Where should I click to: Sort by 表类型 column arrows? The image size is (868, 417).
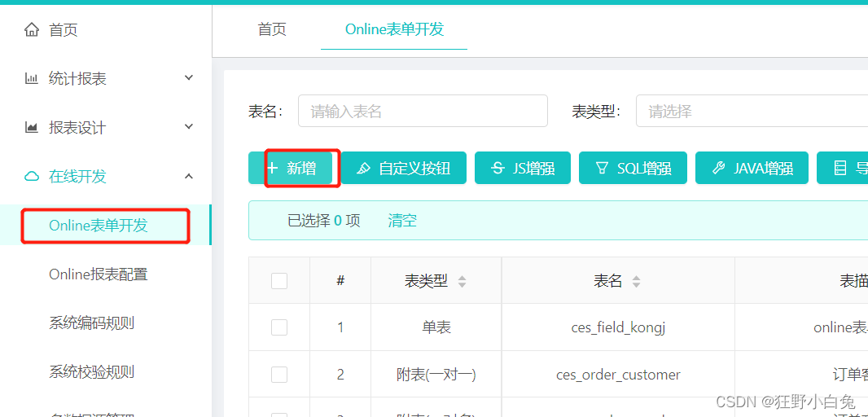pos(462,282)
